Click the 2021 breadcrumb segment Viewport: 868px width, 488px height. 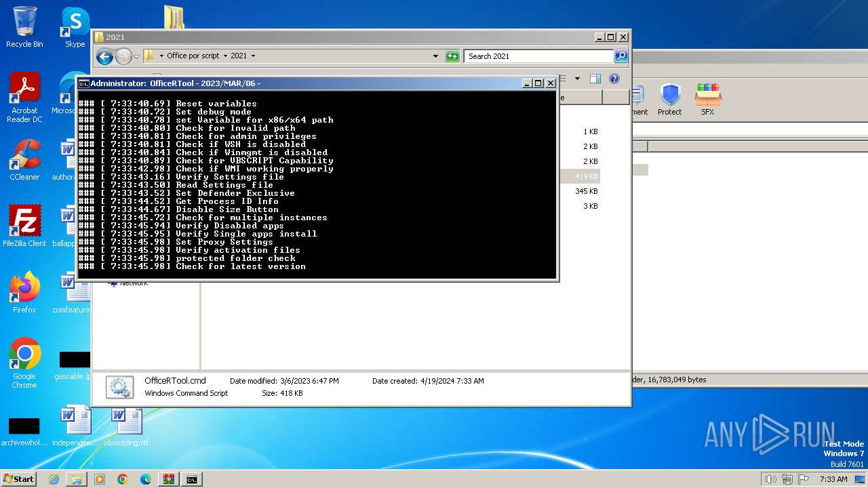tap(239, 56)
